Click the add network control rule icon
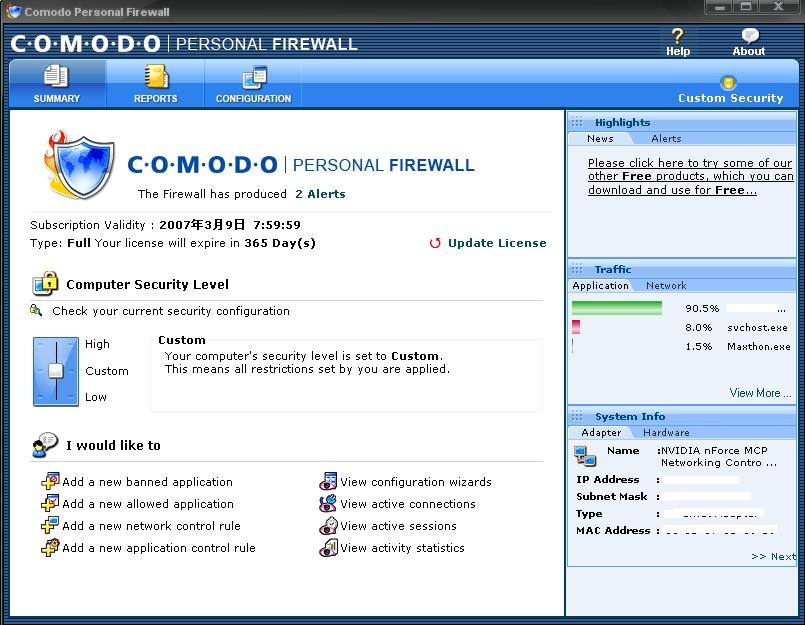 (50, 525)
